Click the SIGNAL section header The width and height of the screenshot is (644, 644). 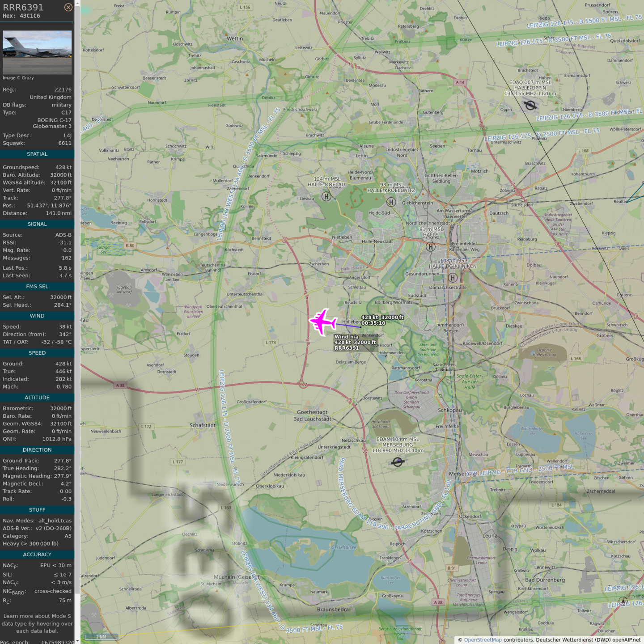(x=37, y=224)
